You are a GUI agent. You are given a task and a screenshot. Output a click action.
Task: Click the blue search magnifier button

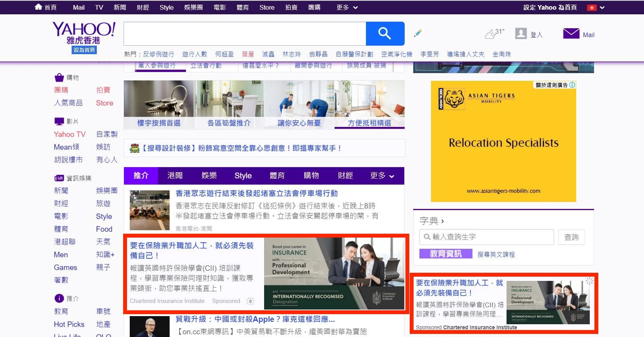pyautogui.click(x=385, y=34)
